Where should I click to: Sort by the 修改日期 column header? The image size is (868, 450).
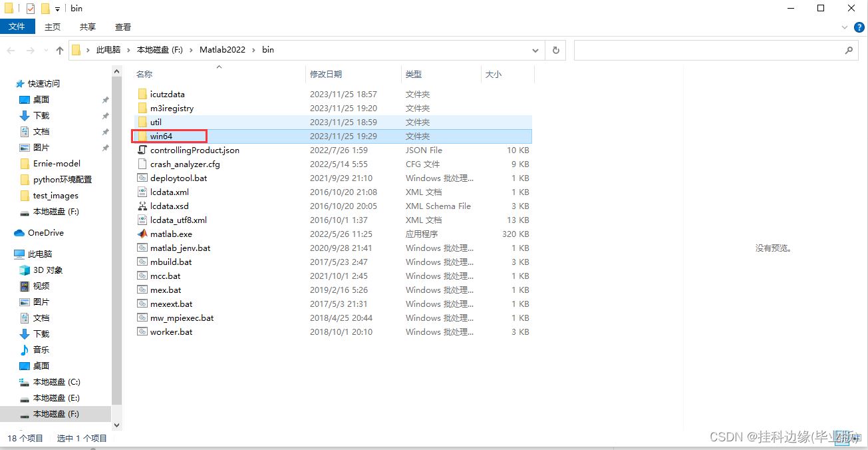tap(326, 75)
